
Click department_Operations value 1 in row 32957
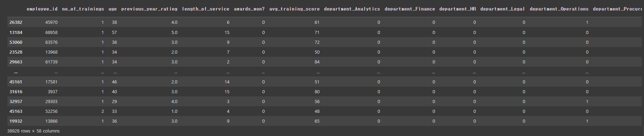tap(587, 101)
